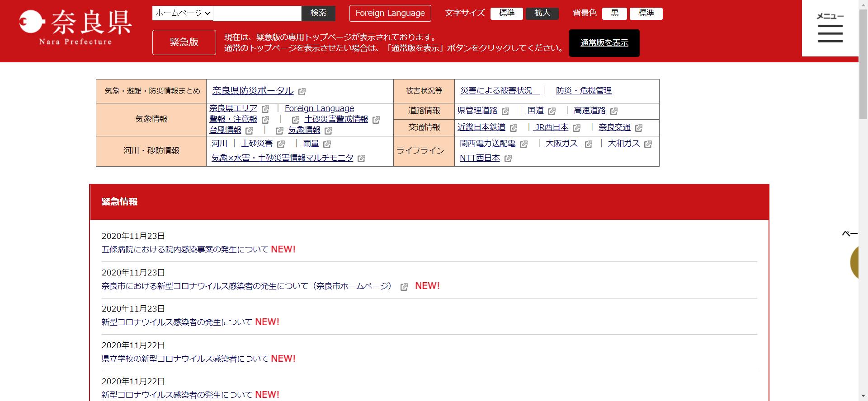Click external link icon beside NTT西日本

(x=508, y=159)
